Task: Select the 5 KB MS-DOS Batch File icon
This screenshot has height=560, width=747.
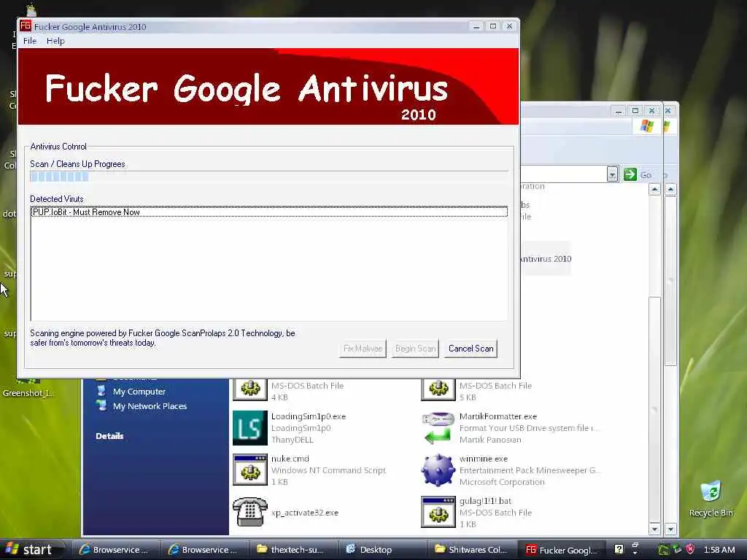Action: 438,389
